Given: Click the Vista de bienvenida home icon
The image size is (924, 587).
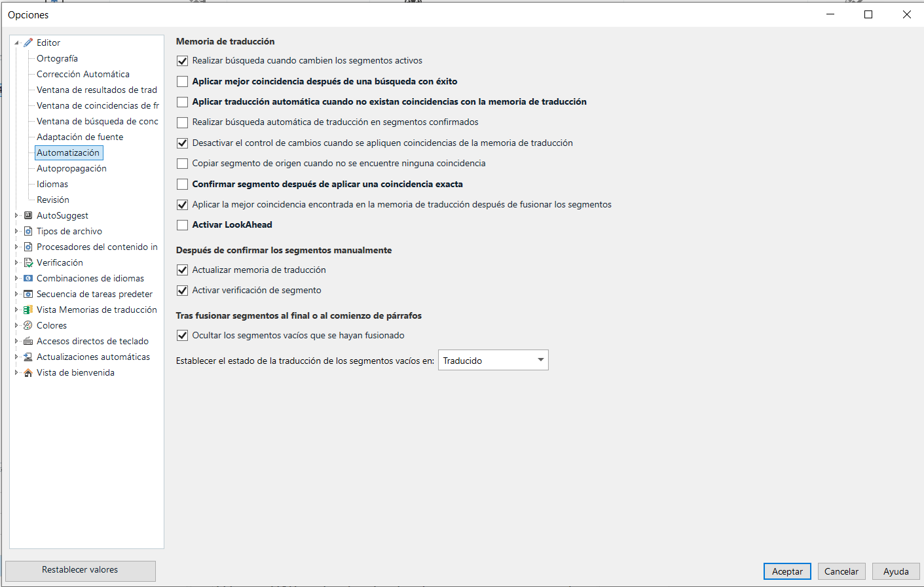Looking at the screenshot, I should (28, 372).
